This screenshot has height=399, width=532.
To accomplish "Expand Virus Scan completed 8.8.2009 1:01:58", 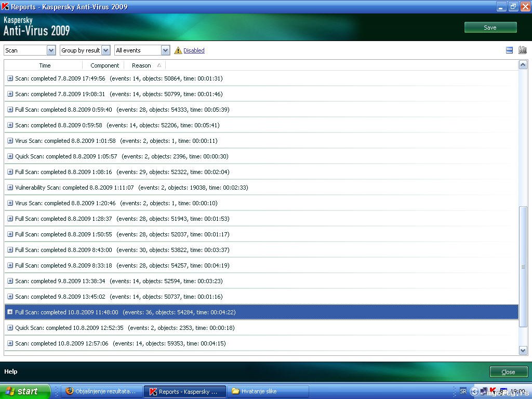I will point(10,141).
